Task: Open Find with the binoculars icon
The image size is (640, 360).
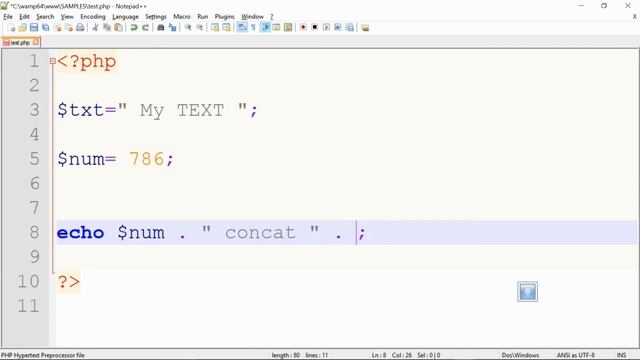Action: coord(160,27)
